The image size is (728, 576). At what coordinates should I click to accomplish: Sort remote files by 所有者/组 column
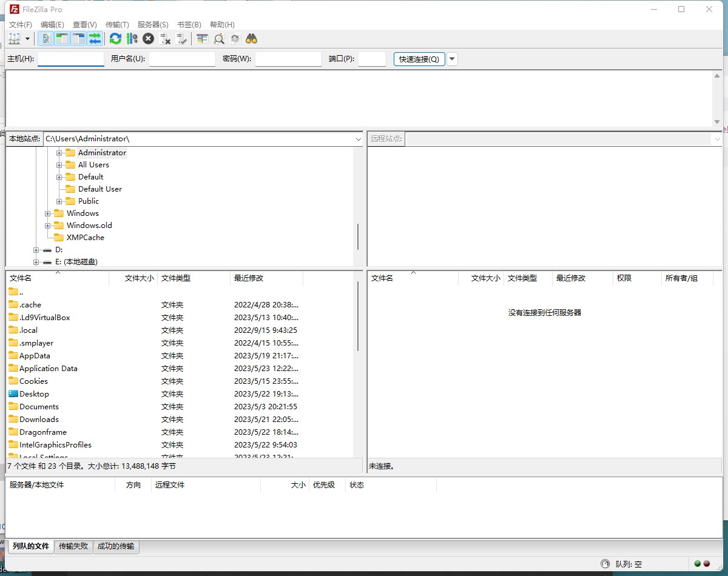point(687,278)
